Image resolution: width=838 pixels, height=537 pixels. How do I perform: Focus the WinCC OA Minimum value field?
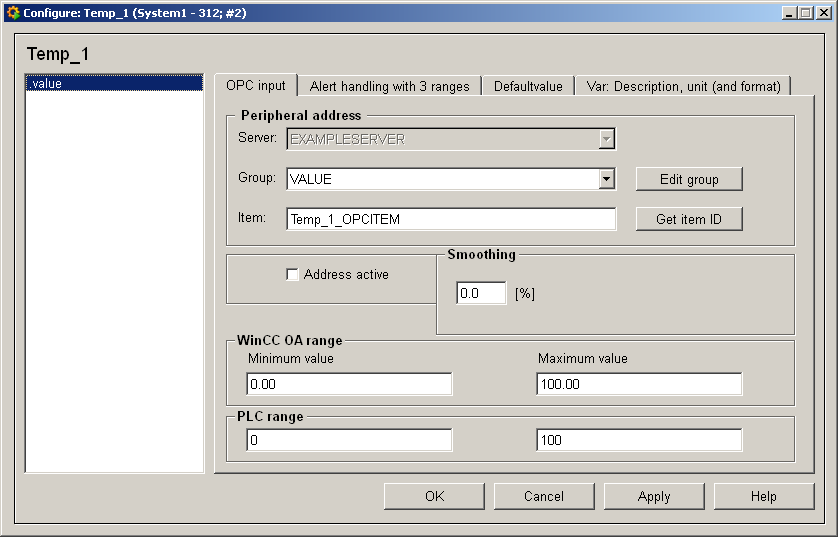[x=349, y=384]
